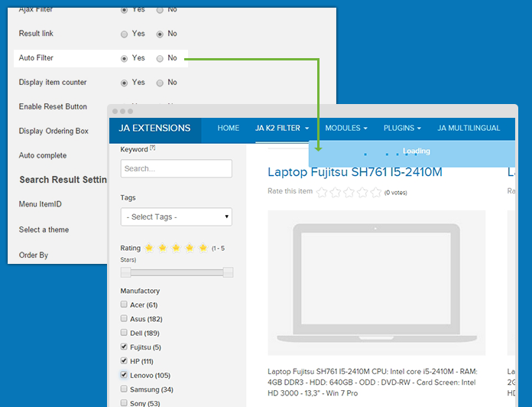This screenshot has height=407, width=532.
Task: Click the Order By setting label
Action: 34,255
